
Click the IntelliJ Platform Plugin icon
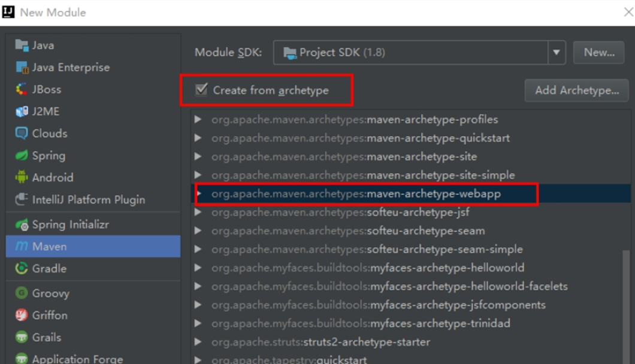click(22, 199)
